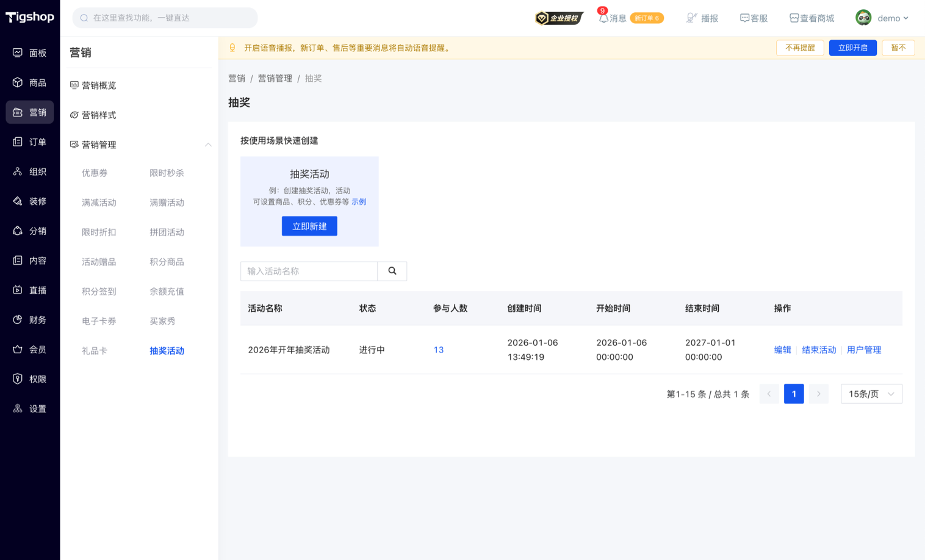Open the 消息 notification bell
925x560 pixels.
[603, 18]
